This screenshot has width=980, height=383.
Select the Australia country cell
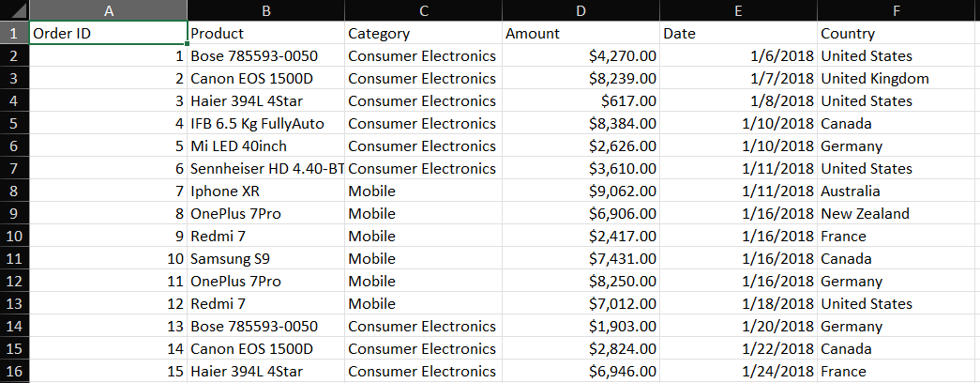click(897, 191)
